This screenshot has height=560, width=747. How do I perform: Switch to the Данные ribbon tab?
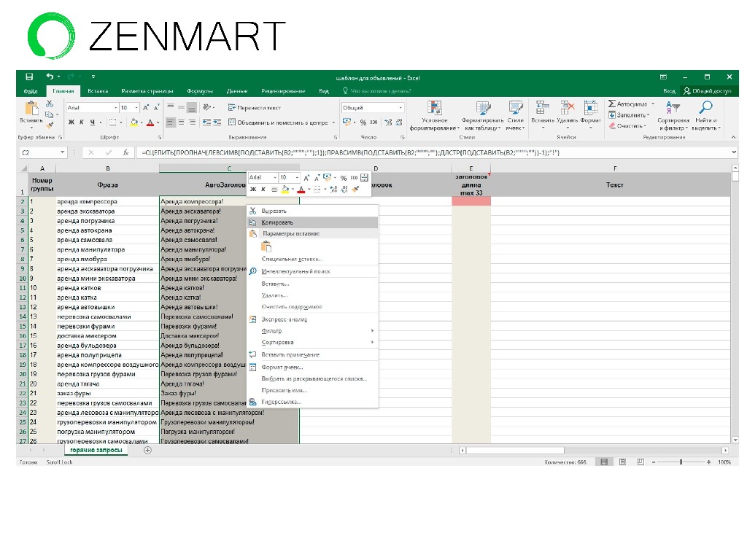click(237, 91)
